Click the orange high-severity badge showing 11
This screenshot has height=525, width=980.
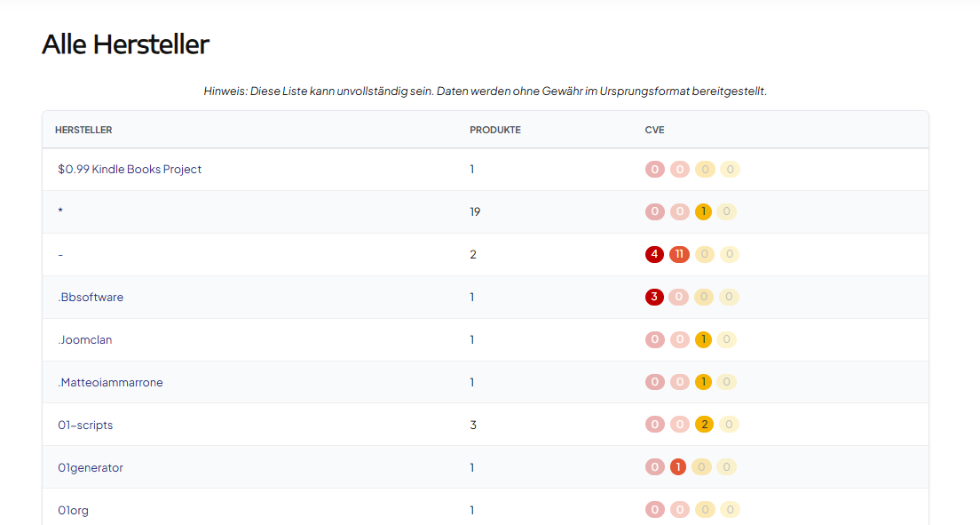click(679, 254)
